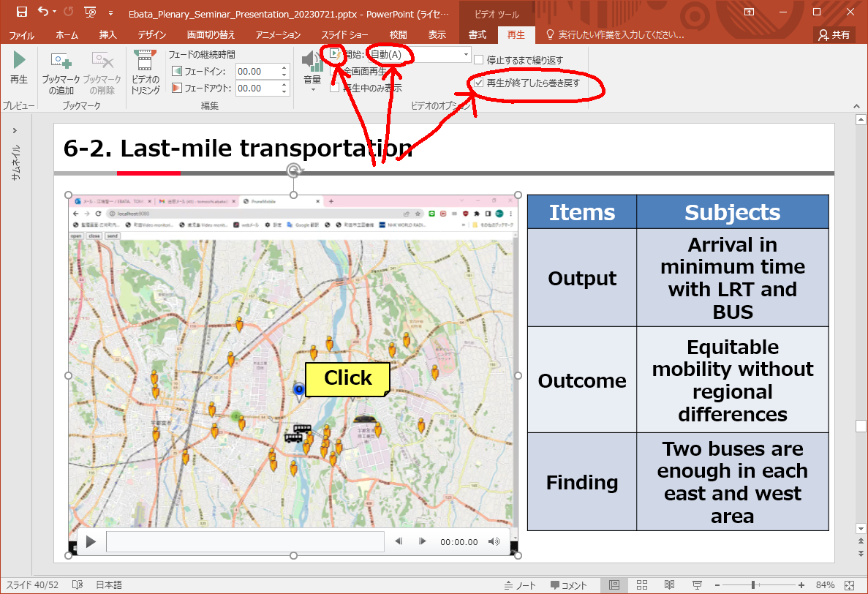
Task: Switch to the 書式 (Format) video tools tab
Action: [x=478, y=34]
